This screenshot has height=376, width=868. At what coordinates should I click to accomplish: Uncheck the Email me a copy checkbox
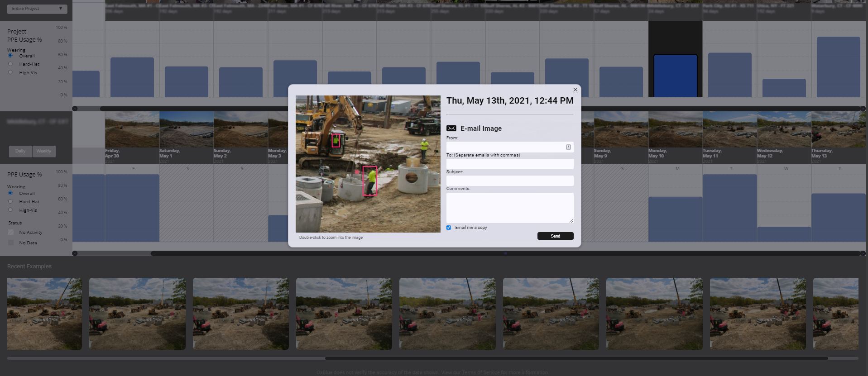tap(449, 228)
